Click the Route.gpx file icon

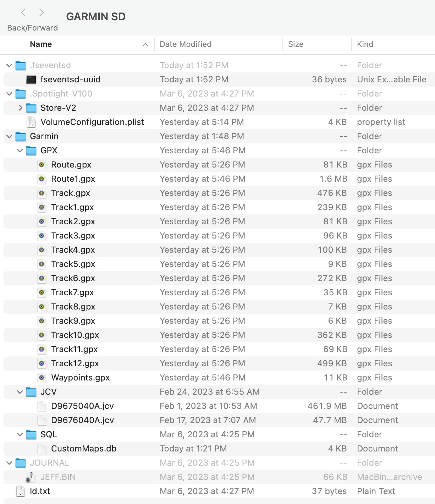coord(42,165)
